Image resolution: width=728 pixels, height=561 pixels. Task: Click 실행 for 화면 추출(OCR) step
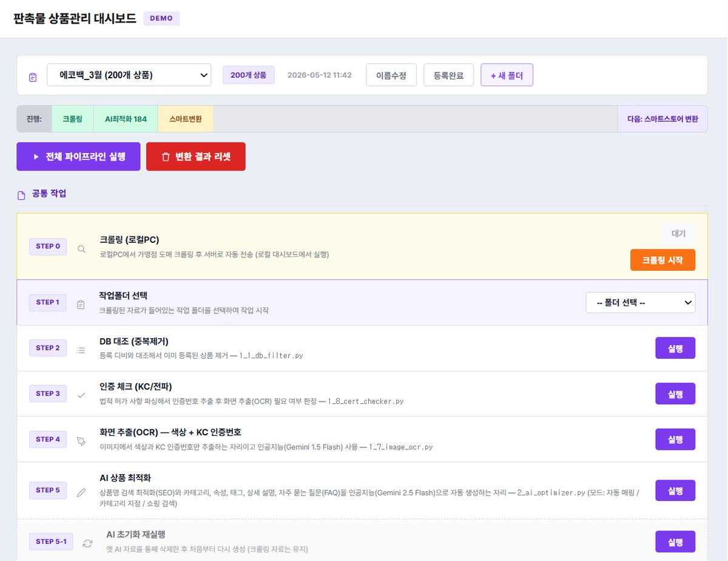pyautogui.click(x=675, y=440)
